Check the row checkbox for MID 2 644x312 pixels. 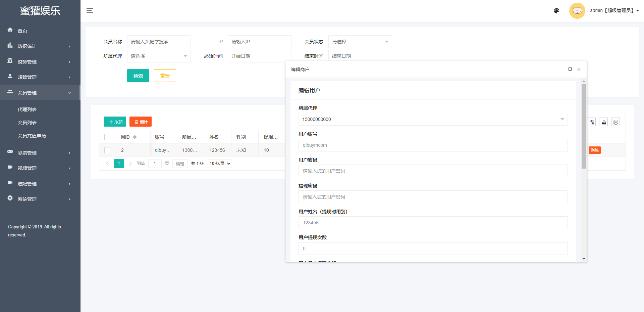click(x=107, y=150)
